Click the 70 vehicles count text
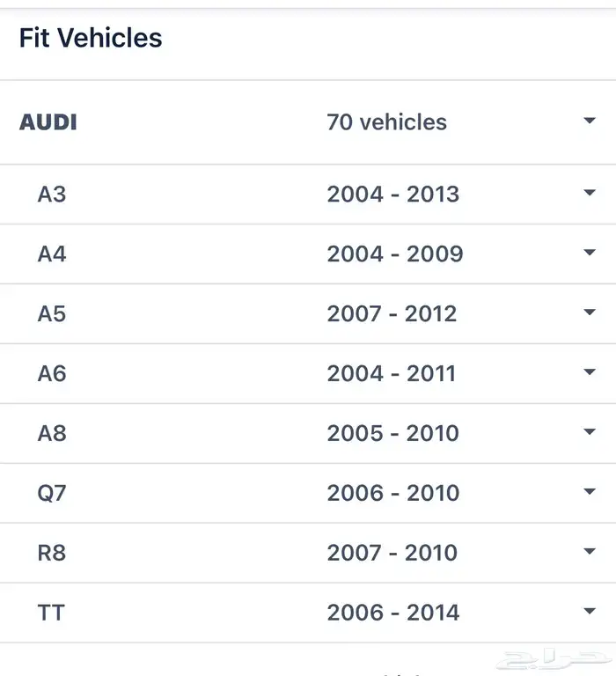The width and height of the screenshot is (616, 676). (386, 122)
